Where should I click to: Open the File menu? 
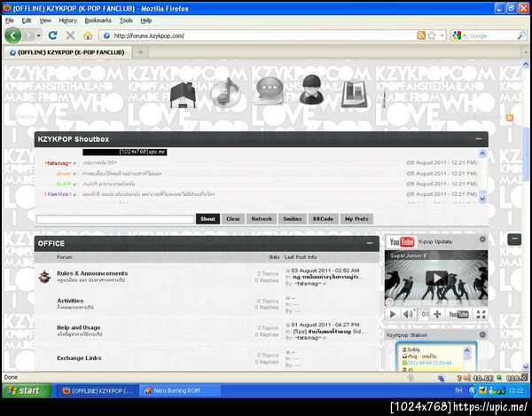10,20
